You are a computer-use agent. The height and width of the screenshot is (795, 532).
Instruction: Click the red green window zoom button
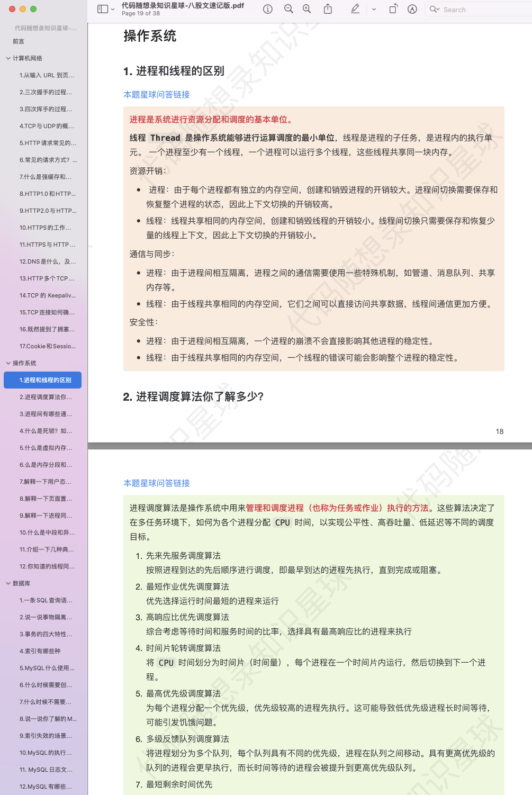[x=33, y=9]
